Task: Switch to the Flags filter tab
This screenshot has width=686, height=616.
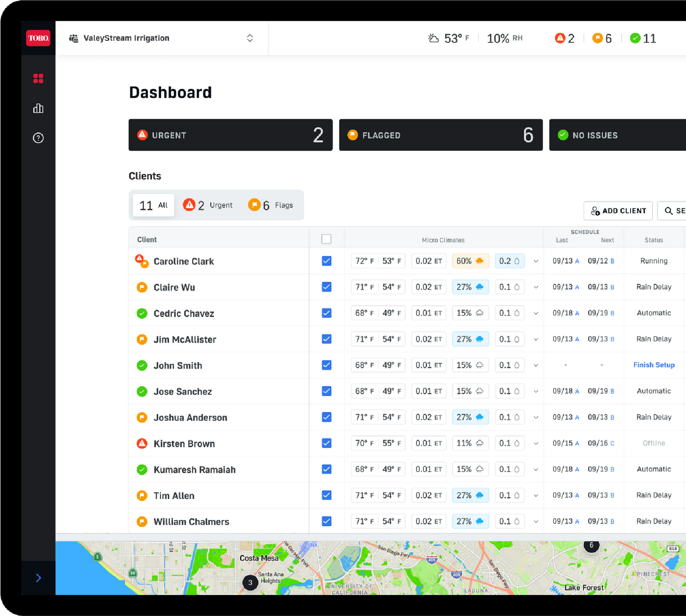Action: pos(271,205)
